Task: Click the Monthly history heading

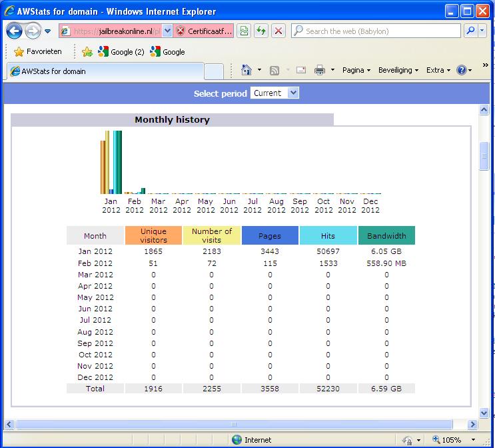Action: pos(172,120)
